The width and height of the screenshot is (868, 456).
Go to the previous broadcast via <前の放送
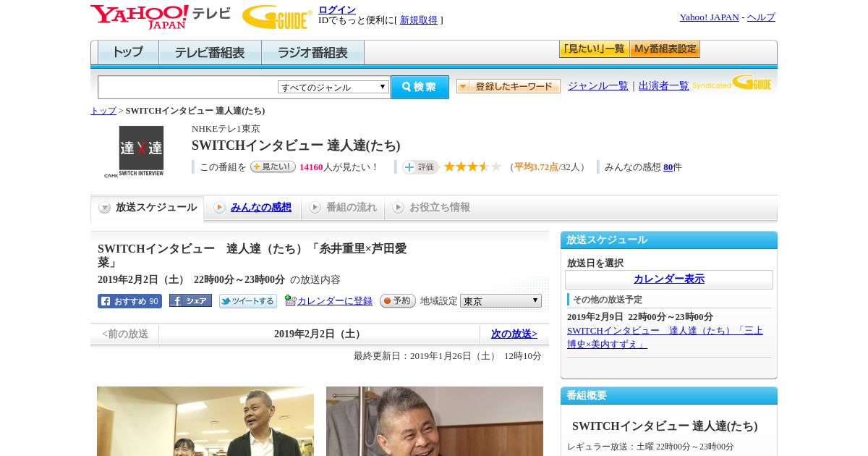(125, 334)
